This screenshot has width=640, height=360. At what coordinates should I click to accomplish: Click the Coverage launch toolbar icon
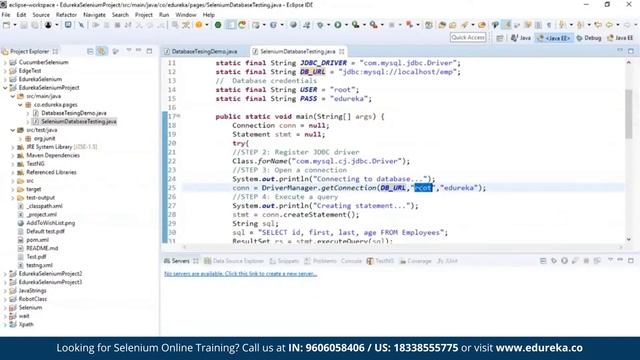[x=356, y=25]
